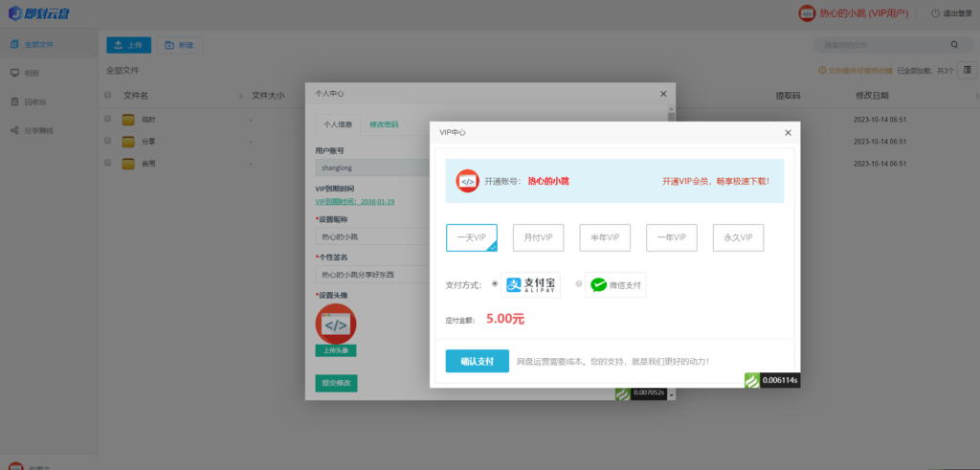Click the green performance badge showing 0.006114s

pos(771,380)
